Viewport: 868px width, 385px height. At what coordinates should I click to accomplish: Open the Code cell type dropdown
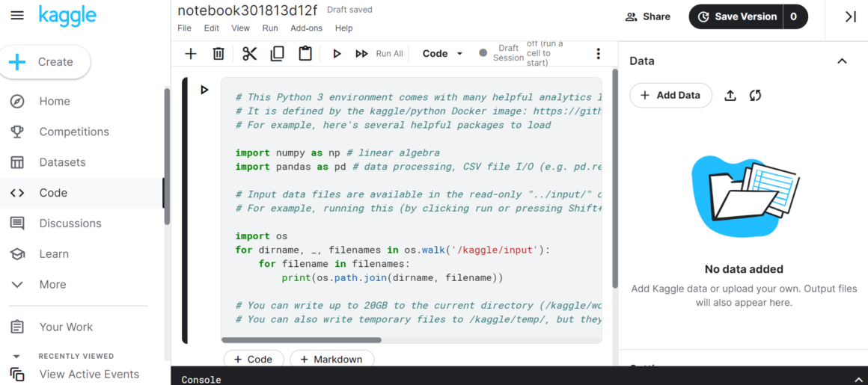point(443,54)
